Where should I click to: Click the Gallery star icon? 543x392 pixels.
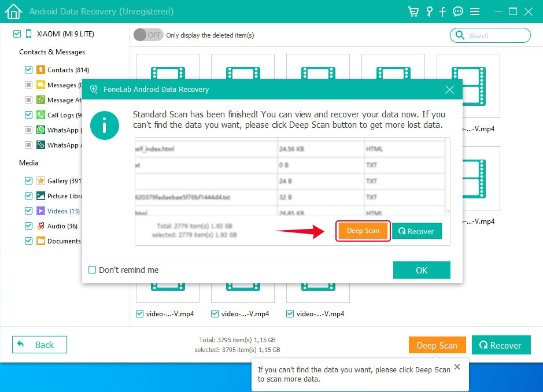[41, 181]
